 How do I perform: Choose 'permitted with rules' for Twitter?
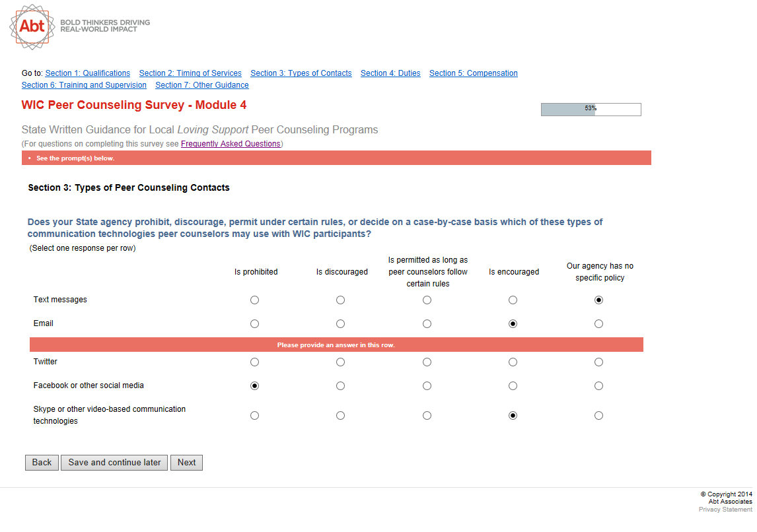pos(427,362)
